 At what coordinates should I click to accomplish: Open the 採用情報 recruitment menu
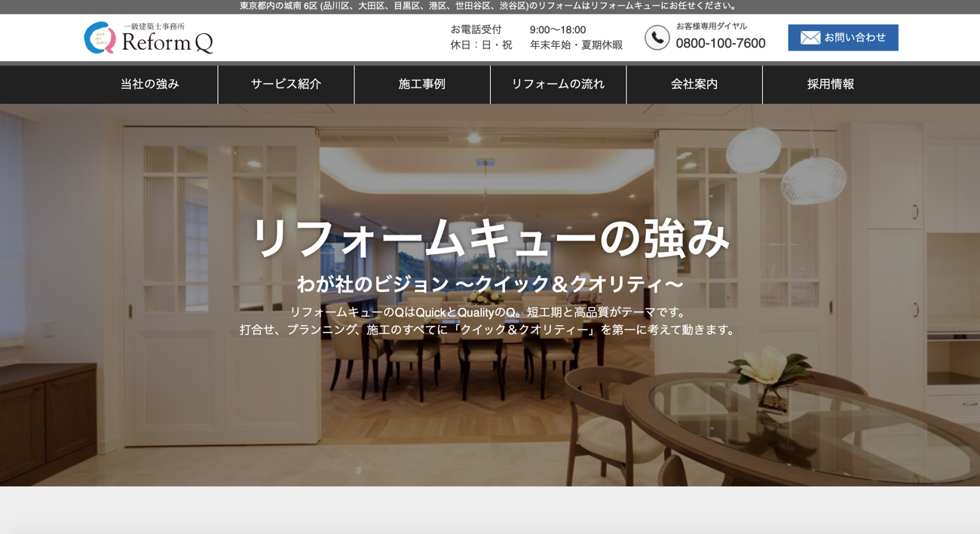point(830,84)
